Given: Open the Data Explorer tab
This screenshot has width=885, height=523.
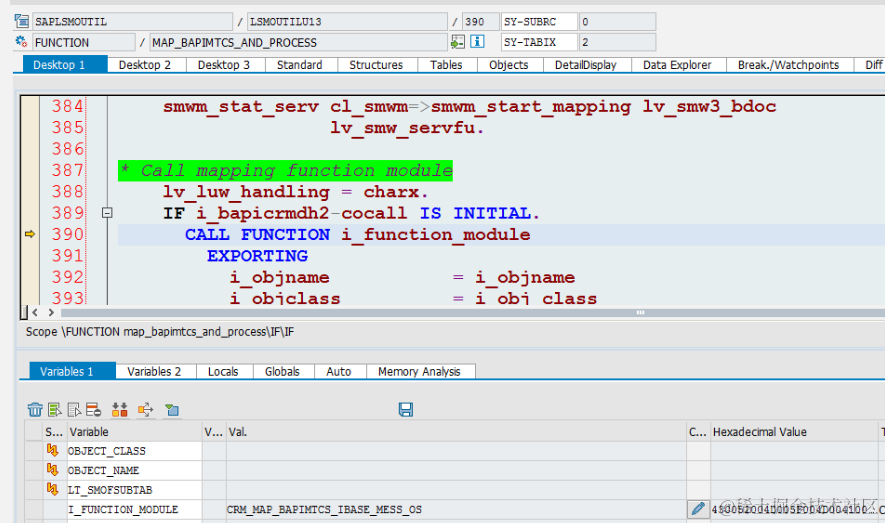Looking at the screenshot, I should tap(677, 65).
